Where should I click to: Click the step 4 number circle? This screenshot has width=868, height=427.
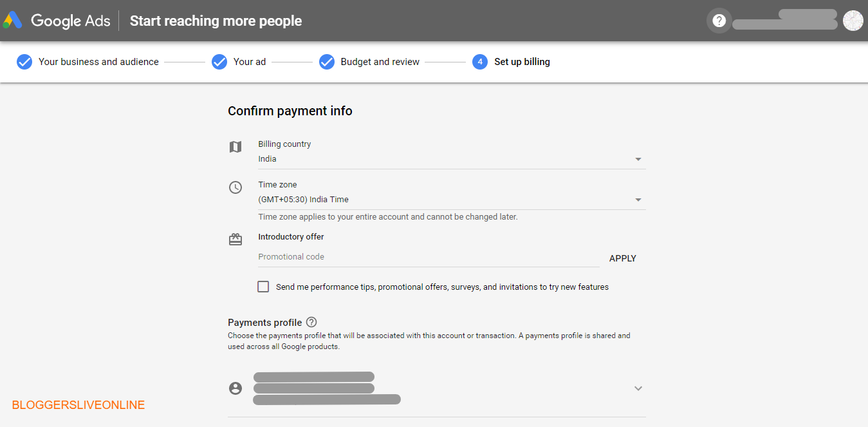pos(479,62)
